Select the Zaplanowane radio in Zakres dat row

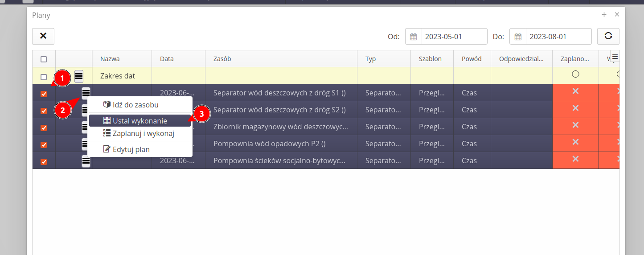click(x=575, y=74)
